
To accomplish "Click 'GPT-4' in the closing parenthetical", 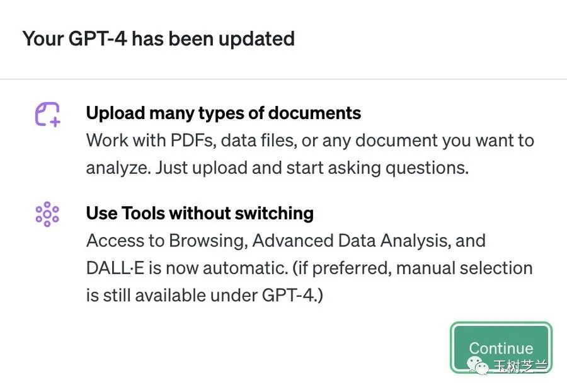I will pyautogui.click(x=288, y=295).
